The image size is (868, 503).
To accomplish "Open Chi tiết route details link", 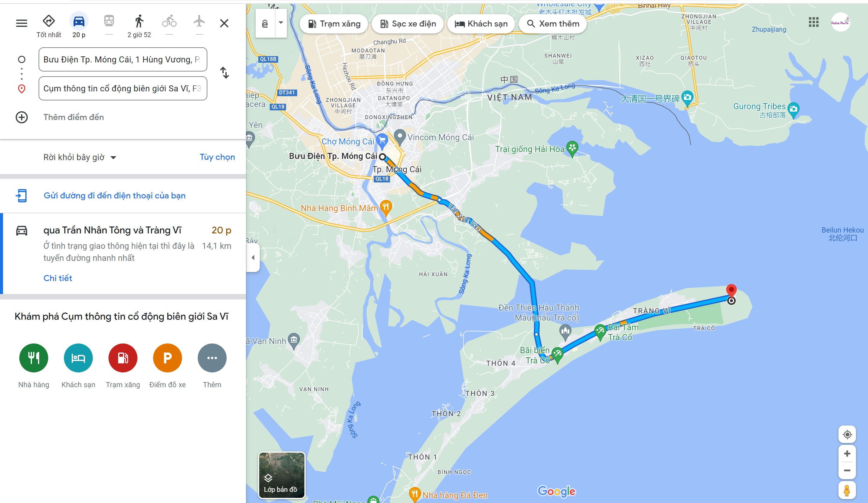I will pyautogui.click(x=58, y=278).
